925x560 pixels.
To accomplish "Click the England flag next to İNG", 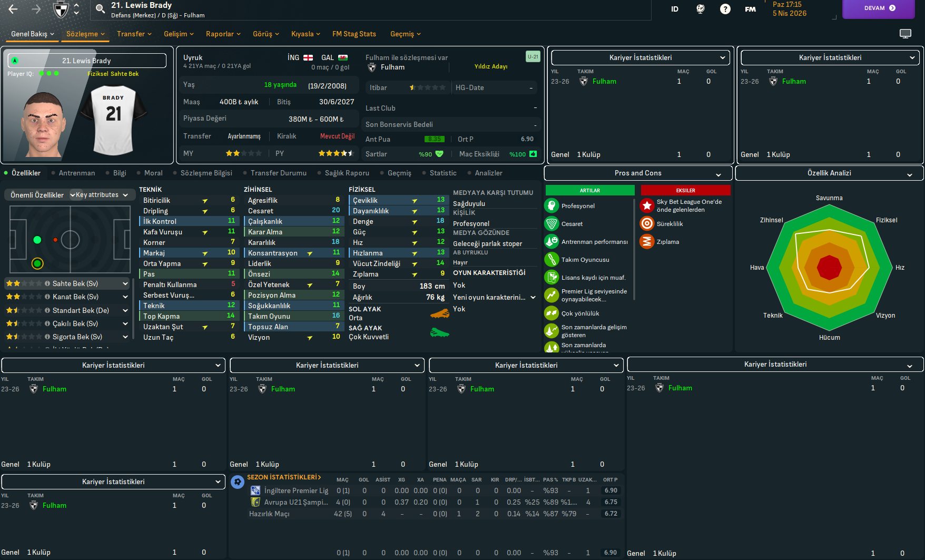I will pyautogui.click(x=308, y=57).
